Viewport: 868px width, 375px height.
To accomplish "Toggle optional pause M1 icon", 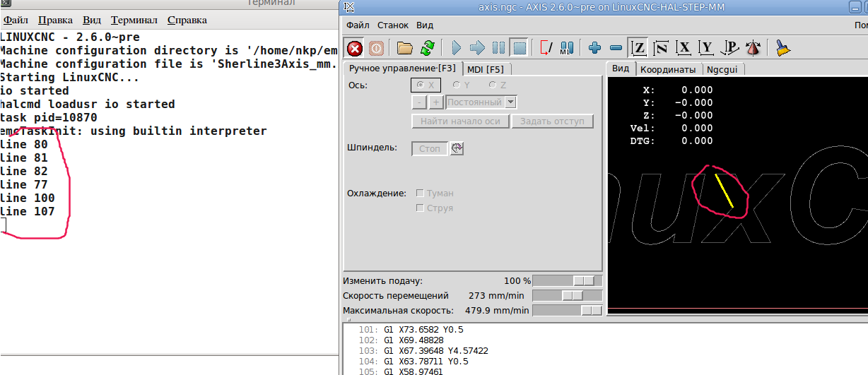I will pyautogui.click(x=566, y=48).
